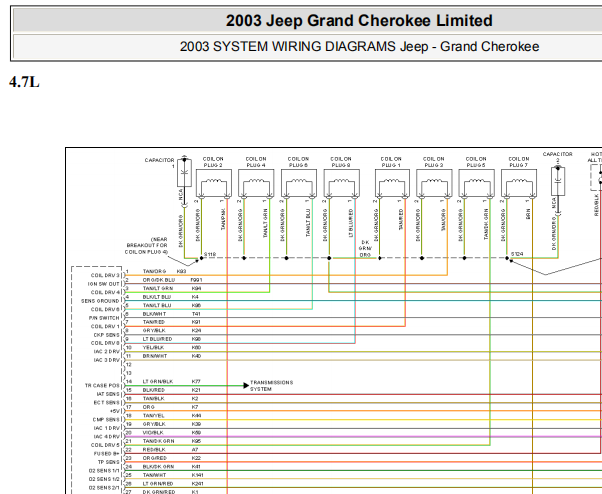This screenshot has width=602, height=494.
Task: Click the "2003 SYSTEM WIRING DIAGRAMS Jeep - Grand Cherokee" subtitle
Action: coord(359,46)
